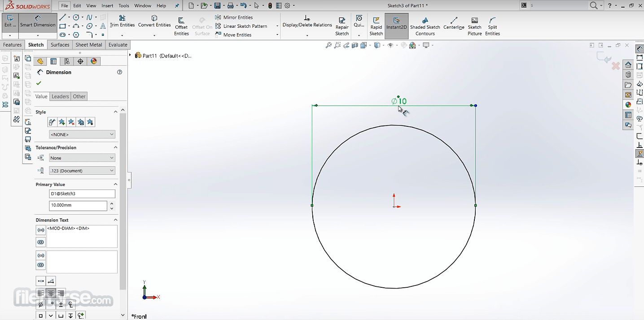Click Offset Entities tool

[181, 27]
